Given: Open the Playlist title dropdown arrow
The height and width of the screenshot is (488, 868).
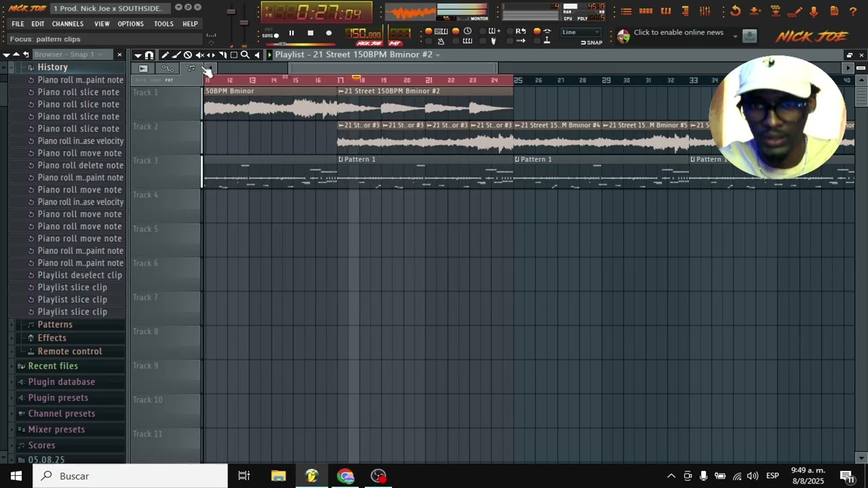Looking at the screenshot, I should coord(438,55).
